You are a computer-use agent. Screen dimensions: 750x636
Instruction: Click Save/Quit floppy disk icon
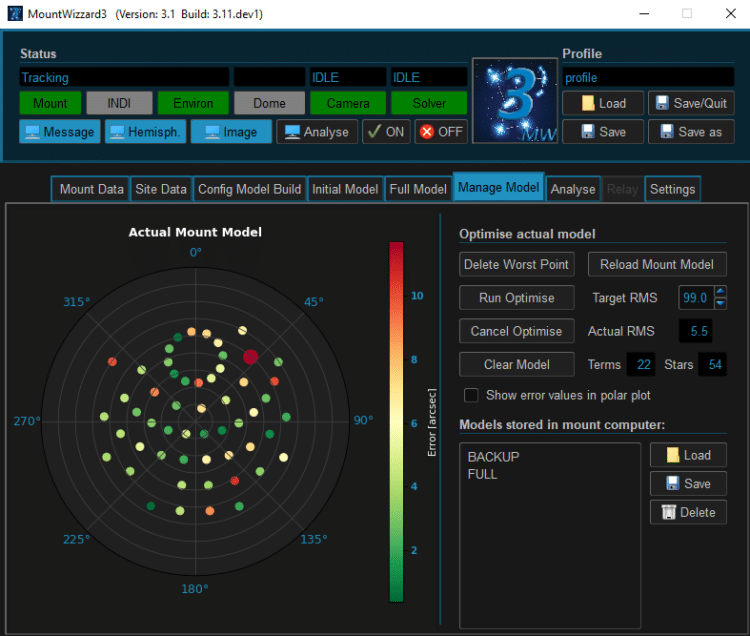pyautogui.click(x=662, y=103)
